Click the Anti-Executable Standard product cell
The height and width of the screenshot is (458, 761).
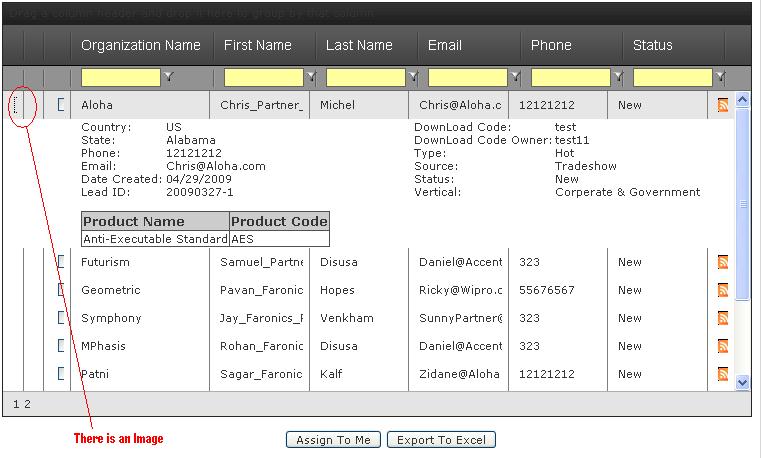click(x=155, y=239)
